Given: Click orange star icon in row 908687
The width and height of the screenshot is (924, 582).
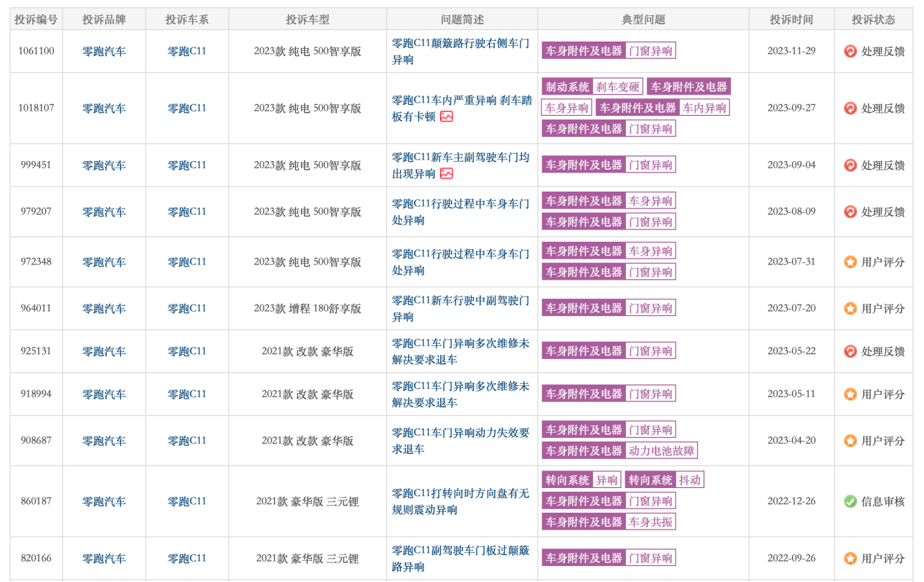Looking at the screenshot, I should (850, 441).
